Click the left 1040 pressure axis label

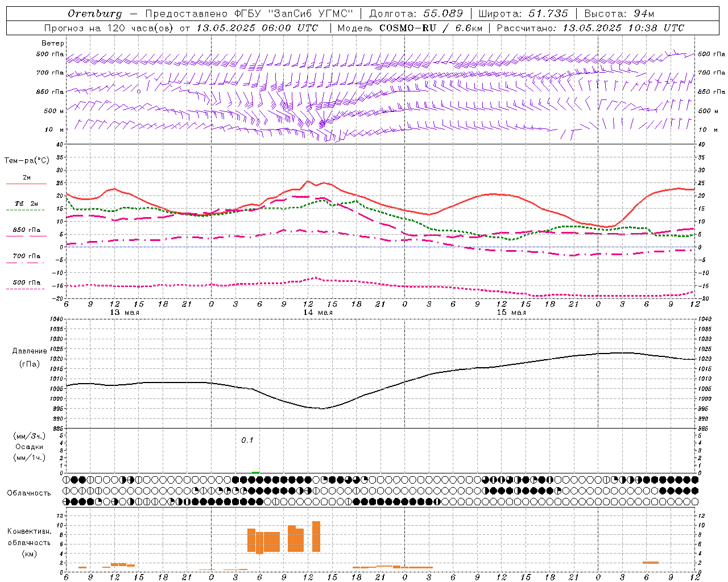point(56,319)
